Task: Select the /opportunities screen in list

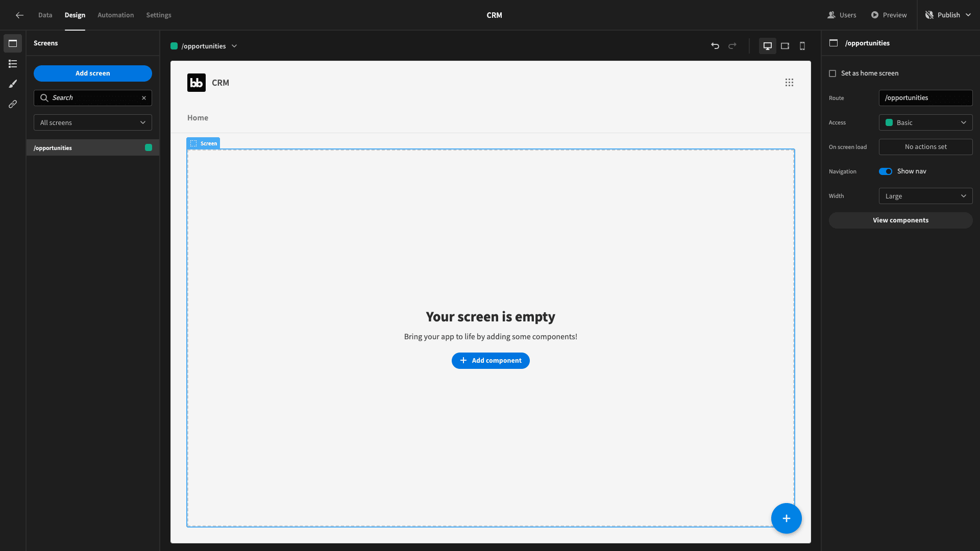Action: click(x=93, y=148)
